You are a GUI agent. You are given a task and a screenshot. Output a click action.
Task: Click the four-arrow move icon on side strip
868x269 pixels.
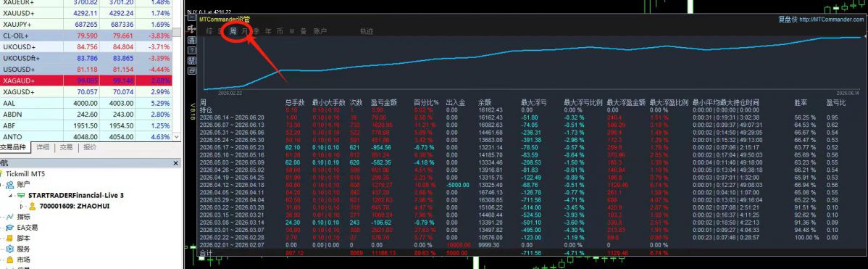point(191,29)
